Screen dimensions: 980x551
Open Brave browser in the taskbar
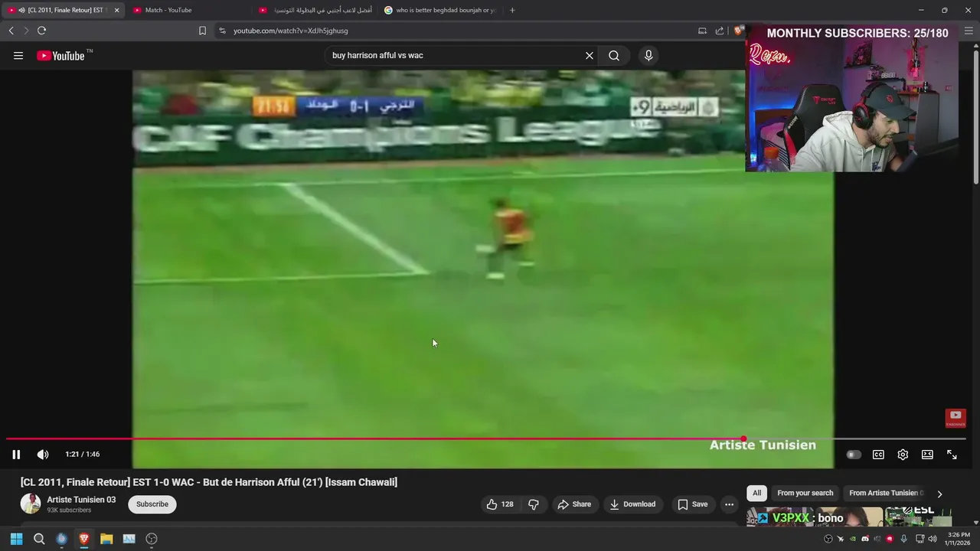pyautogui.click(x=84, y=539)
